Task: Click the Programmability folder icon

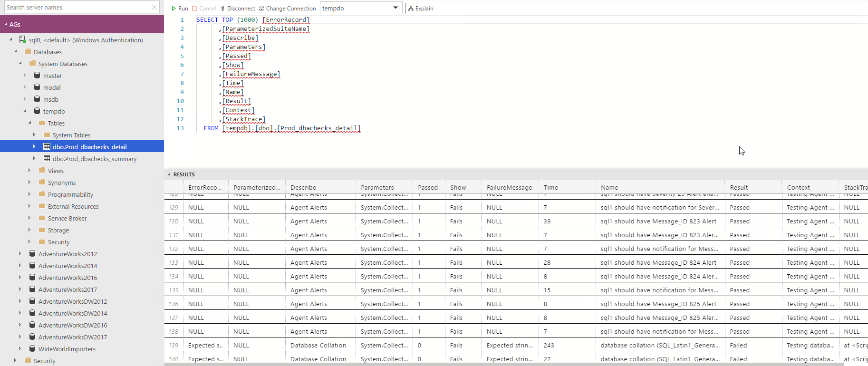Action: [42, 194]
